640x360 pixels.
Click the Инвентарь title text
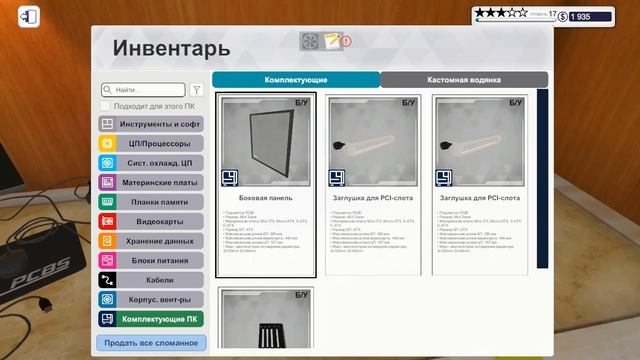pyautogui.click(x=171, y=48)
